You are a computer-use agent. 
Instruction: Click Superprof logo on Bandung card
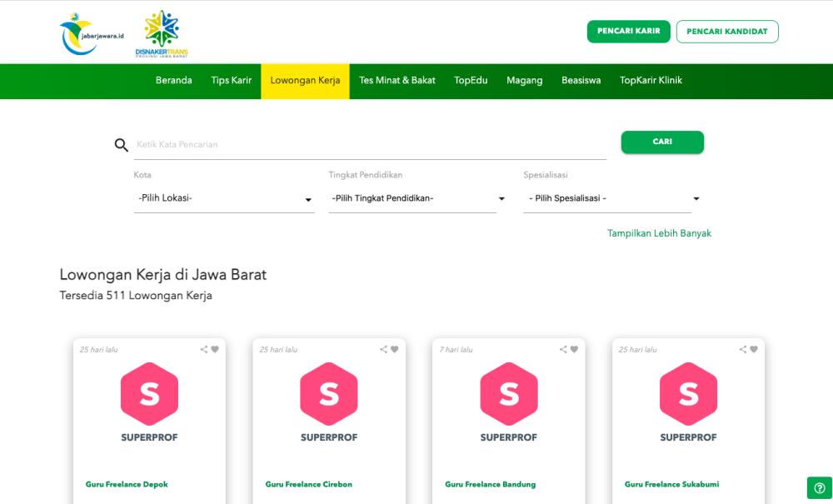pos(508,402)
